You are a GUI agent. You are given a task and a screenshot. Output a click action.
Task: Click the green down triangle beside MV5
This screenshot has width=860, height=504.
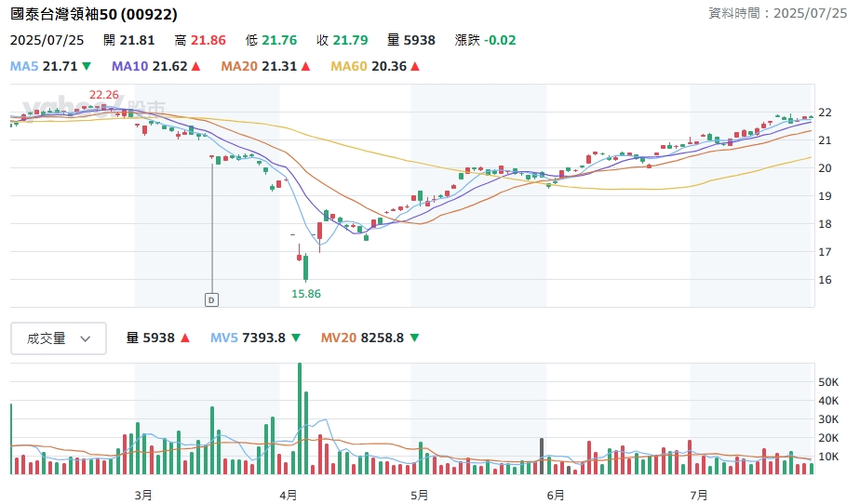click(x=295, y=338)
